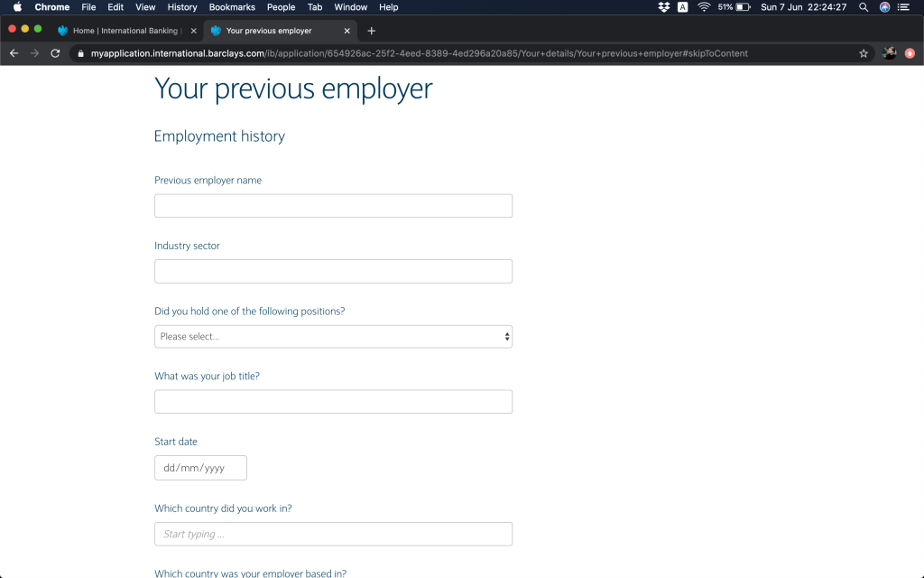Screen dimensions: 924x578
Task: Open Spotlight search magnifier icon
Action: (864, 7)
